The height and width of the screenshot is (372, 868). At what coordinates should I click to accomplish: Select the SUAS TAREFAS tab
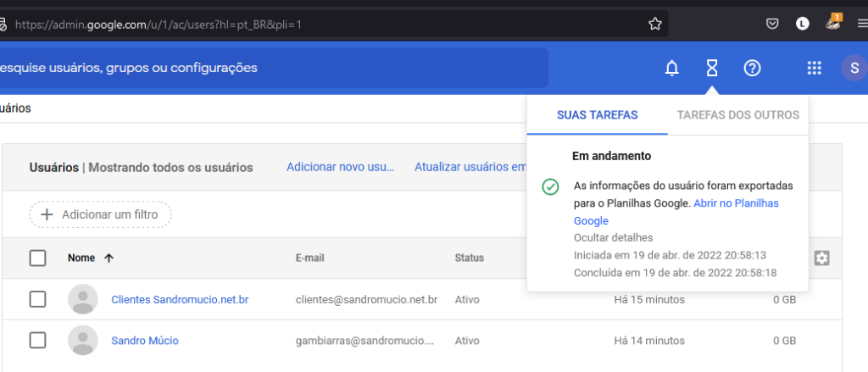click(x=597, y=115)
